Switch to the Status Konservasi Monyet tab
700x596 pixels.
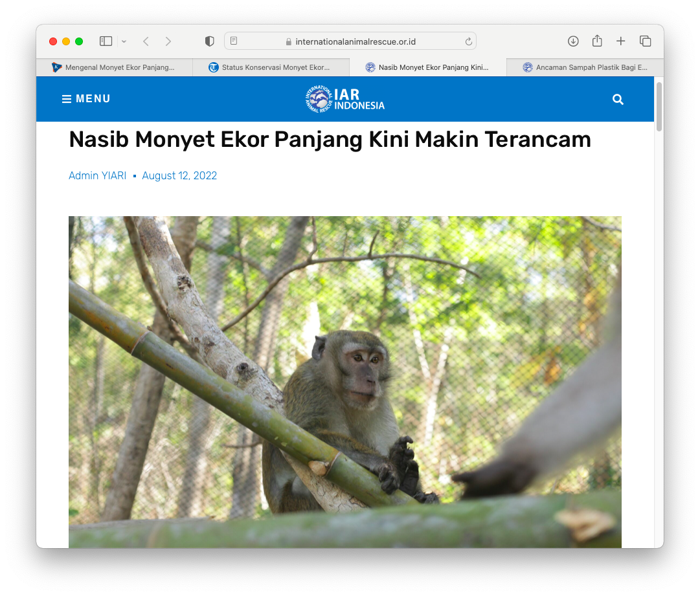pyautogui.click(x=271, y=67)
